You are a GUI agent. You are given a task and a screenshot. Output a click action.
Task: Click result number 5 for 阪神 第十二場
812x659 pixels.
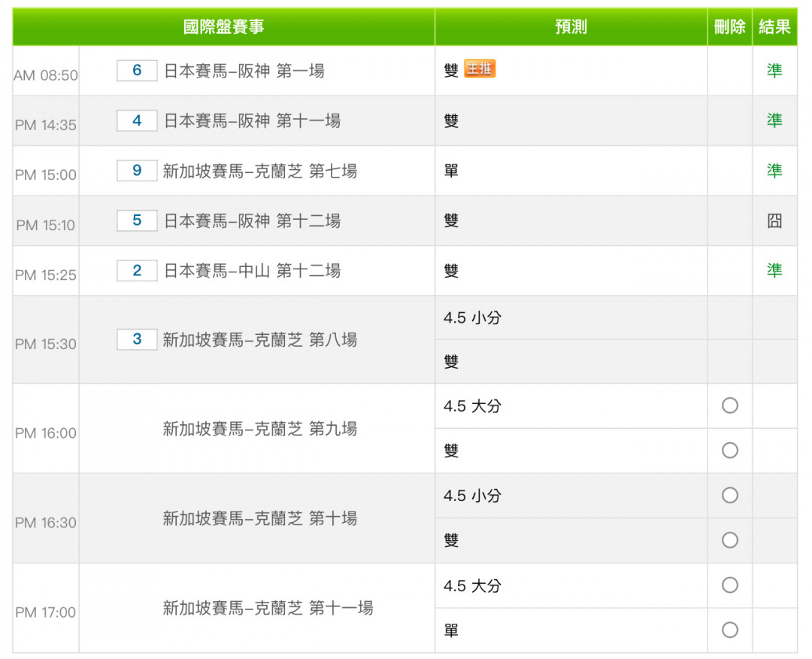[x=137, y=220]
